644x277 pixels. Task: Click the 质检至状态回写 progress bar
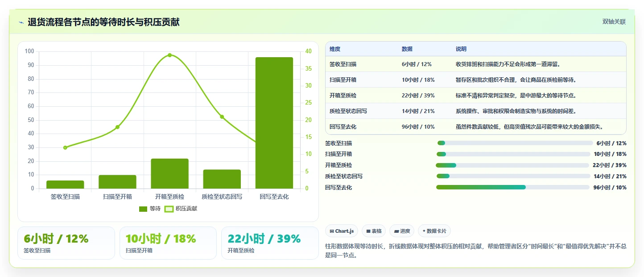(513, 176)
